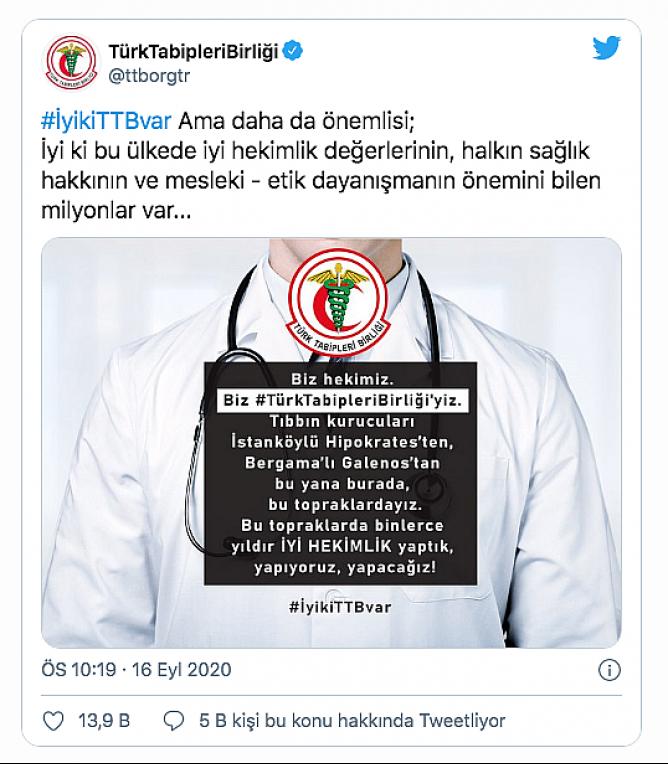Open tweet info circle icon

[609, 670]
